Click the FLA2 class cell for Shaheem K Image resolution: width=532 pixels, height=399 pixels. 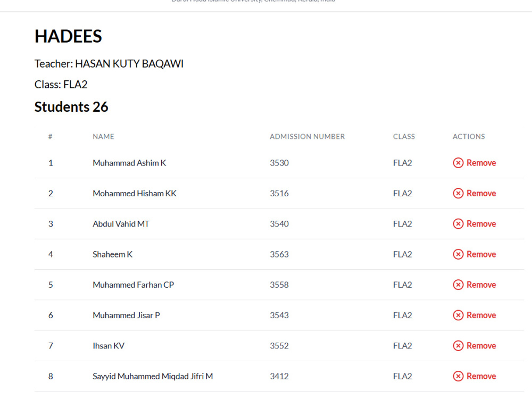coord(402,254)
